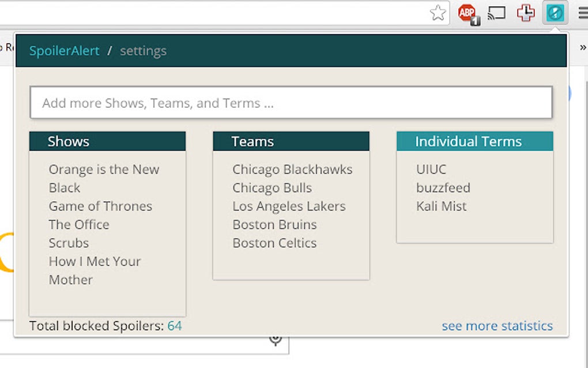Click the microphone icon behind the popup
The width and height of the screenshot is (588, 368).
tap(276, 339)
